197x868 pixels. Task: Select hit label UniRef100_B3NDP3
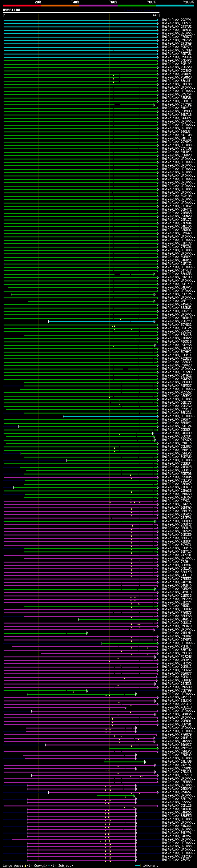[177, 155]
